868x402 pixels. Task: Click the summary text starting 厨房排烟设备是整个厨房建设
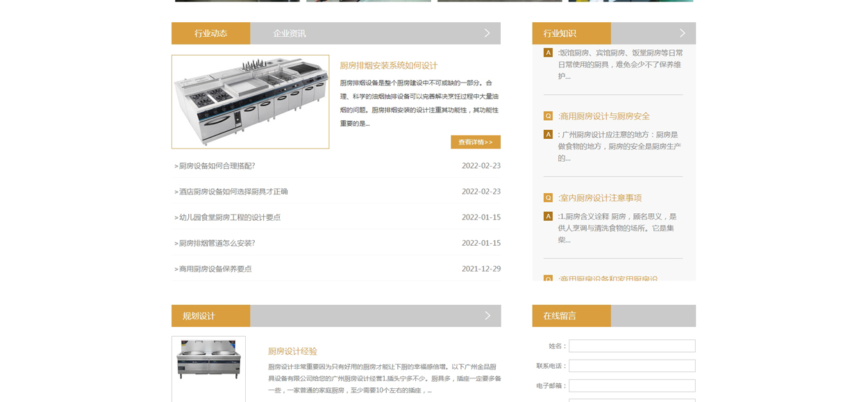click(419, 103)
